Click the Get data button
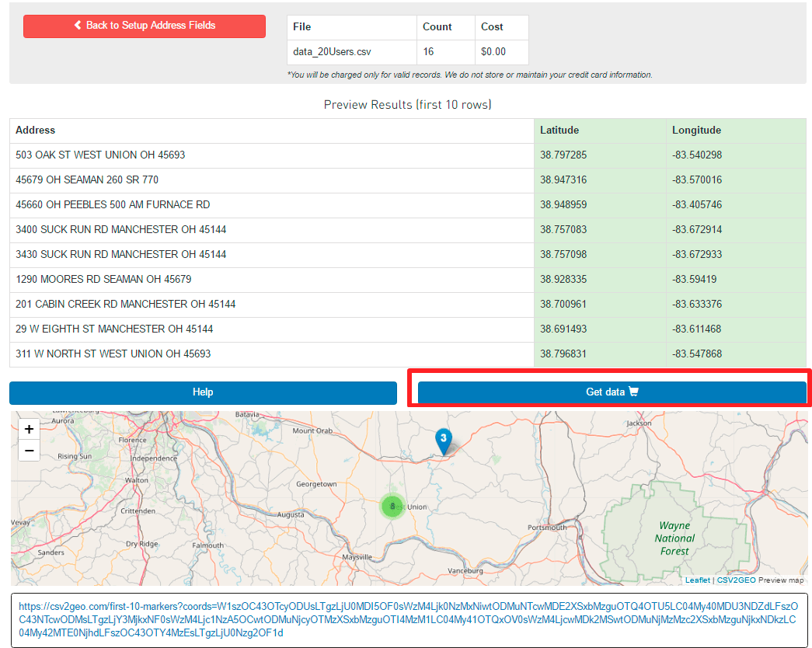812x648 pixels. [612, 392]
